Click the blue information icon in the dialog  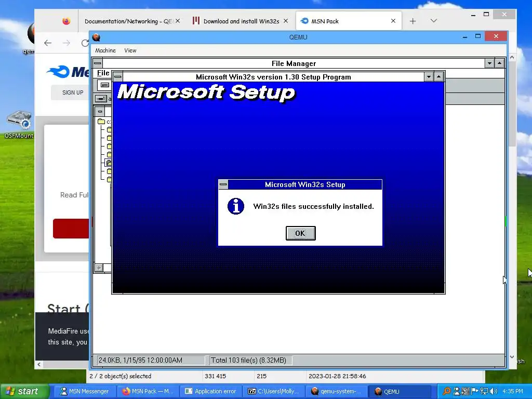[x=236, y=206]
